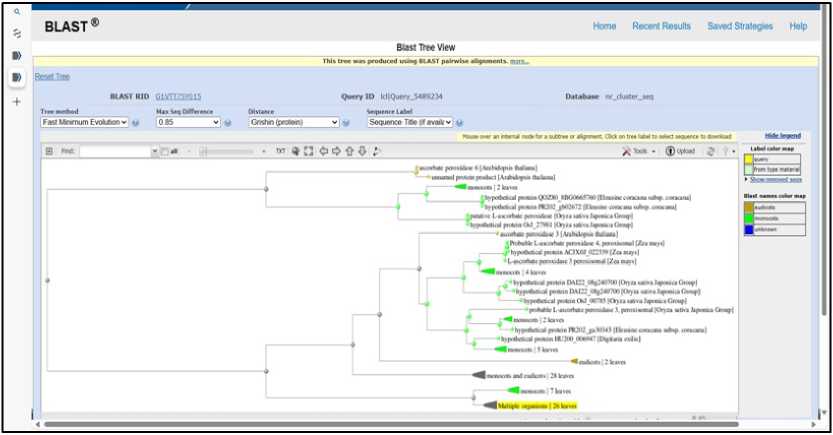Click help icon beside Distance dropdown
Screen dimensions: 833x435
(x=346, y=123)
